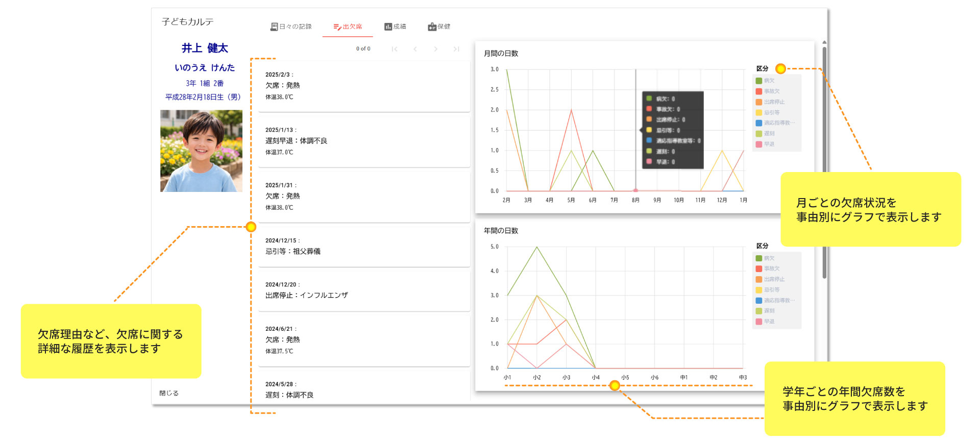
Task: Select the 2024/12/15 忌引等 祖父葬儀 record
Action: [363, 246]
